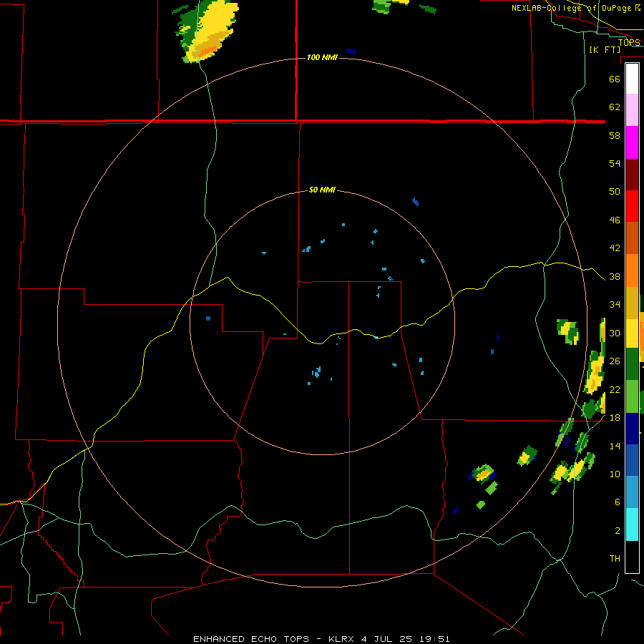Click the "KLRX" radar site identifier
Image resolution: width=644 pixels, height=644 pixels.
(x=341, y=639)
